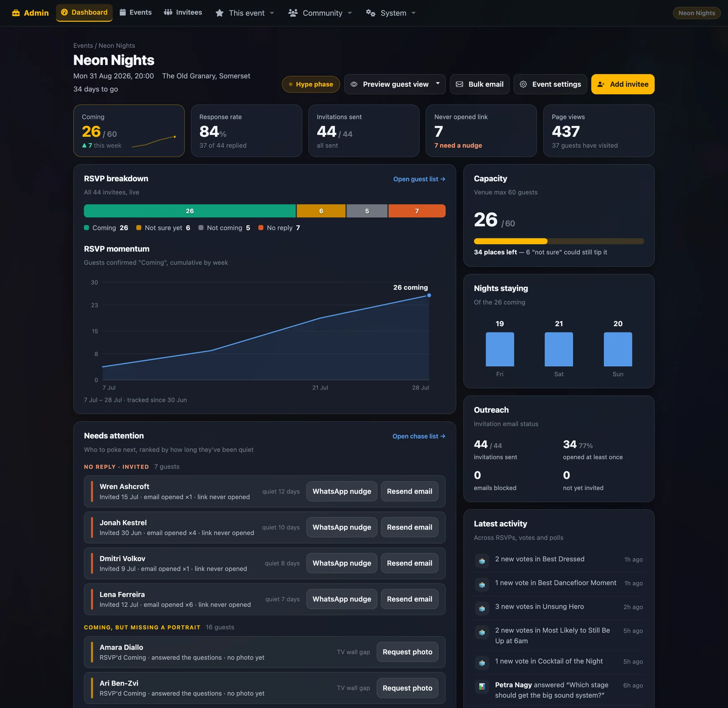This screenshot has height=708, width=728.
Task: Click the vote icon beside Unsung Hero activity
Action: (482, 609)
